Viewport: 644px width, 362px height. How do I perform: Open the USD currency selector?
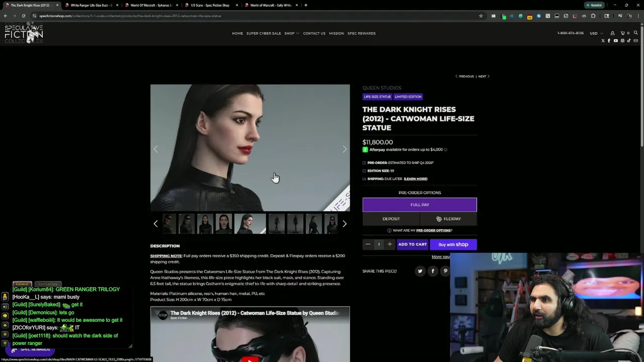point(596,33)
